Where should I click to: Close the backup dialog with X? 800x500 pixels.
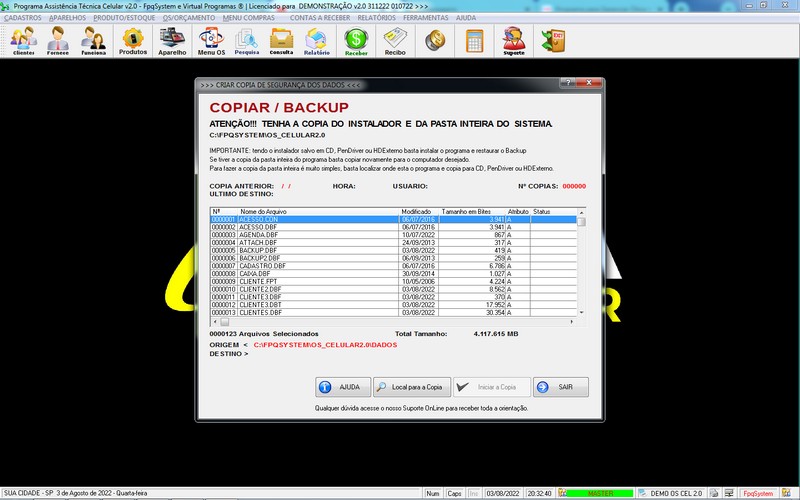(589, 83)
